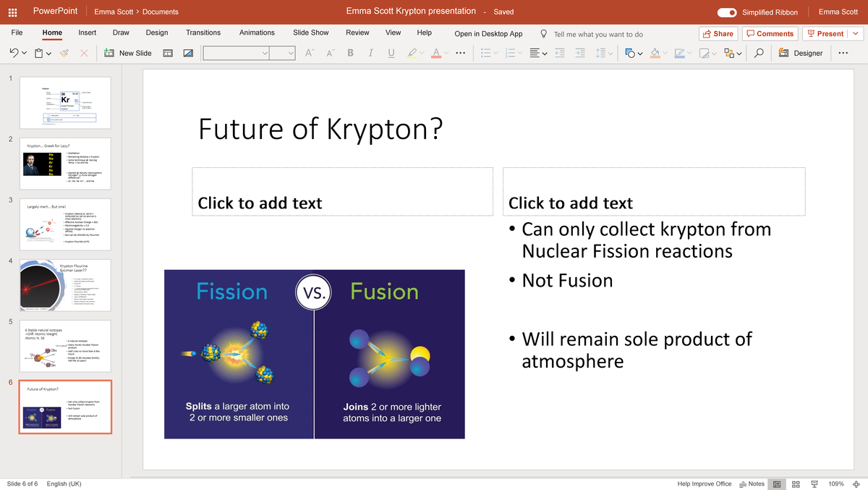Open the Comments panel
This screenshot has width=868, height=490.
coord(770,33)
